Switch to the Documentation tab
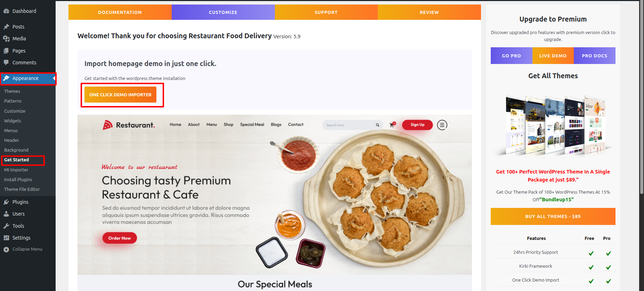This screenshot has width=644, height=291. pos(120,12)
